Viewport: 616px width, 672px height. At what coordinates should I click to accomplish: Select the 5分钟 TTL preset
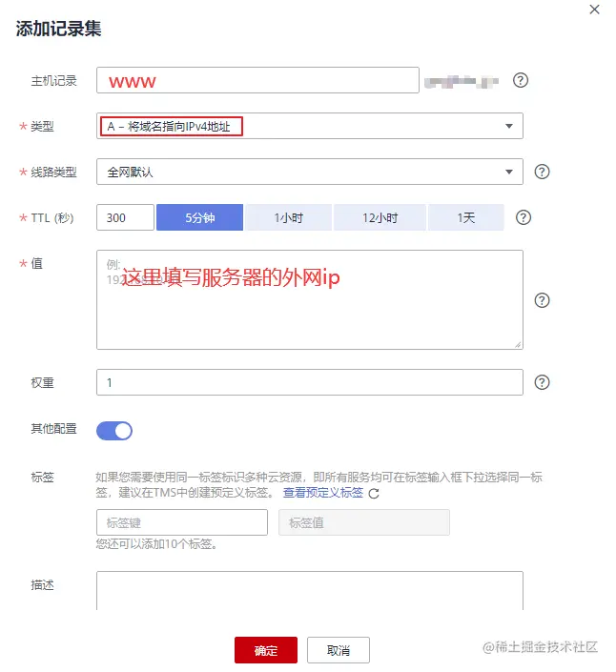(199, 217)
